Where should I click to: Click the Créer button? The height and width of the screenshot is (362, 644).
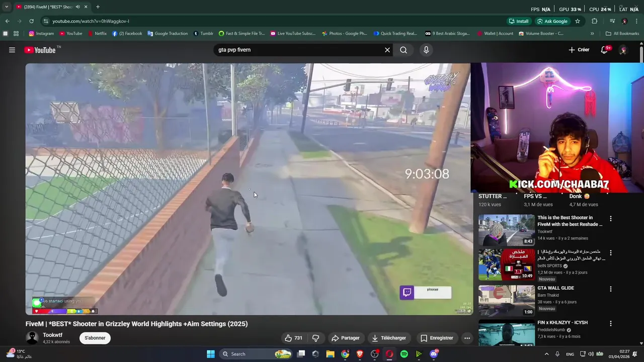click(x=579, y=50)
